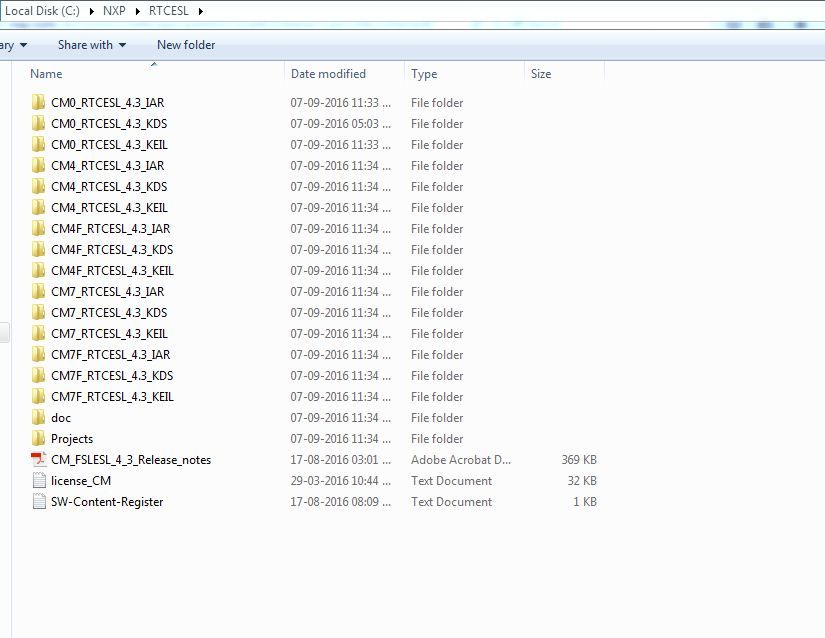This screenshot has width=825, height=638.
Task: Click the CM7_RTCESL_4.3_KEIL folder icon
Action: pos(38,333)
